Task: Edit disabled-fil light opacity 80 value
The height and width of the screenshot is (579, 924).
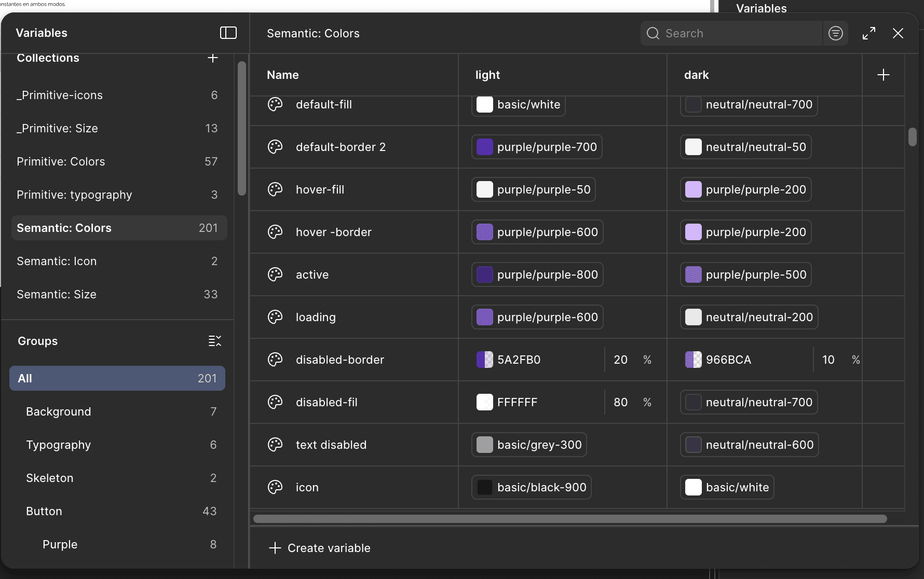Action: (621, 402)
